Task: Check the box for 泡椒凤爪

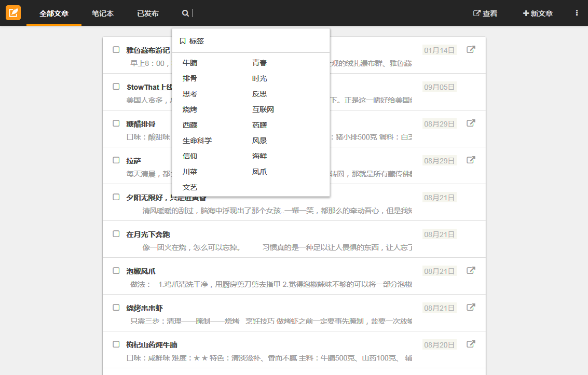Action: tap(116, 270)
